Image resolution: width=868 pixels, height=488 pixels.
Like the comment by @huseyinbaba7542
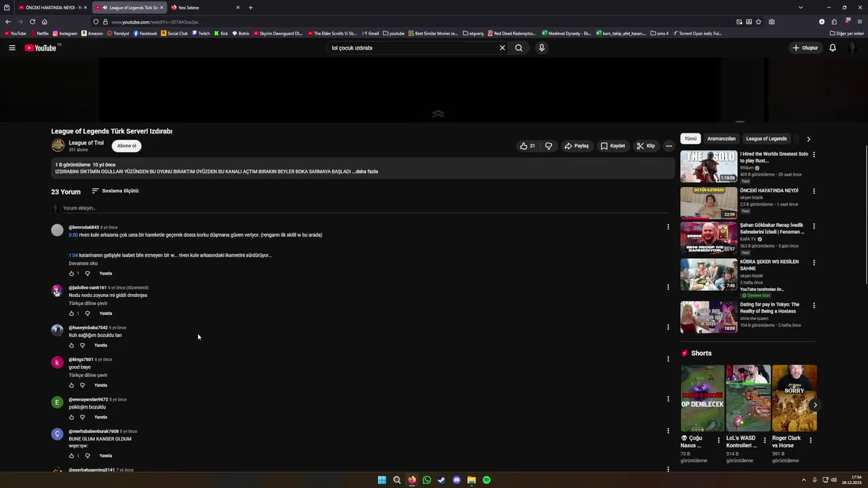click(71, 346)
